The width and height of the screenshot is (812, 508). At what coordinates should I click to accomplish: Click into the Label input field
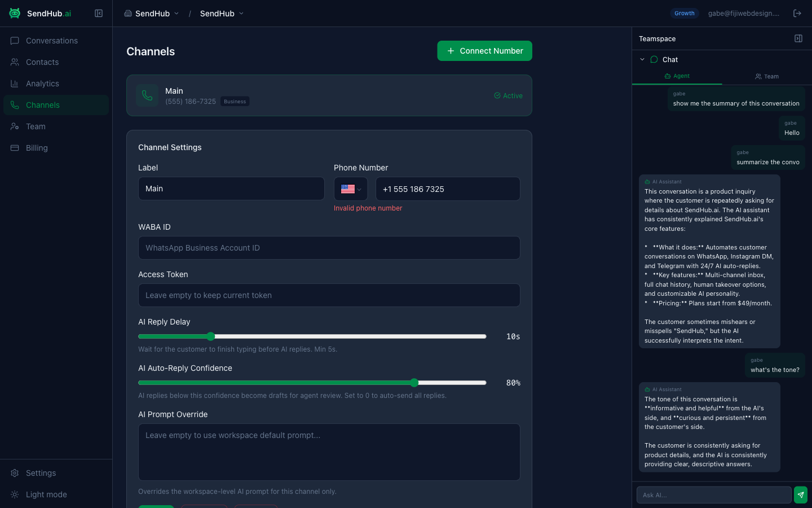pos(231,189)
